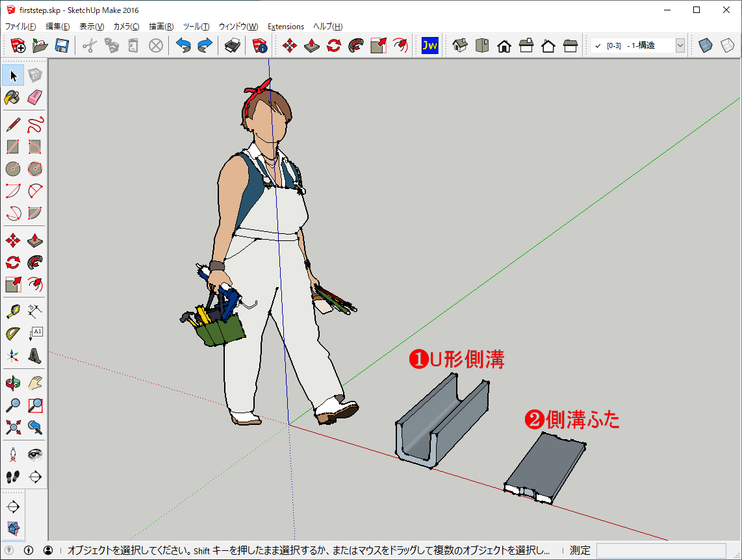Select the Pan hand tool
Image resolution: width=742 pixels, height=560 pixels.
click(x=35, y=383)
